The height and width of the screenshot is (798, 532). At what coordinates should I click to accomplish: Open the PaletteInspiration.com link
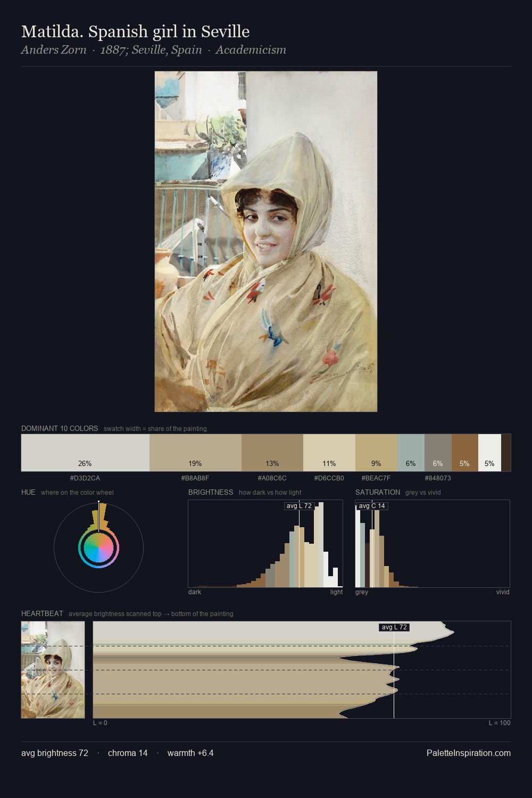[x=469, y=753]
